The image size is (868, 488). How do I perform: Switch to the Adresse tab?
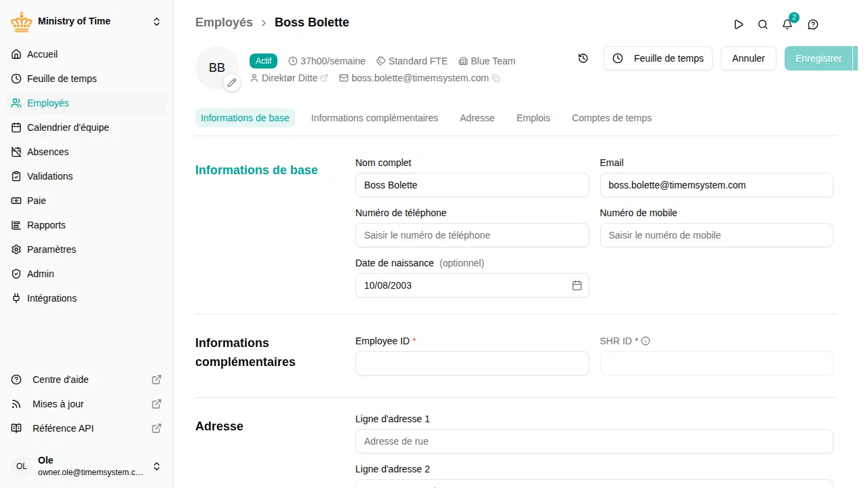[477, 118]
